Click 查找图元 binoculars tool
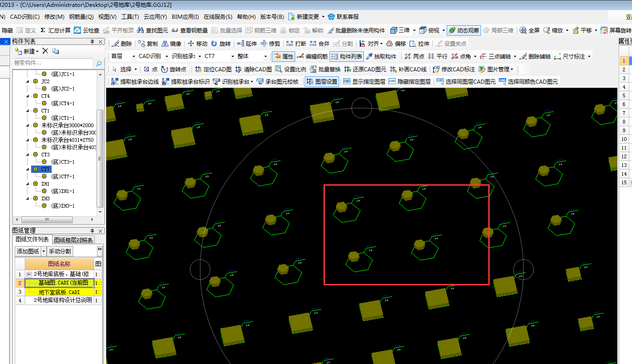 (x=152, y=30)
